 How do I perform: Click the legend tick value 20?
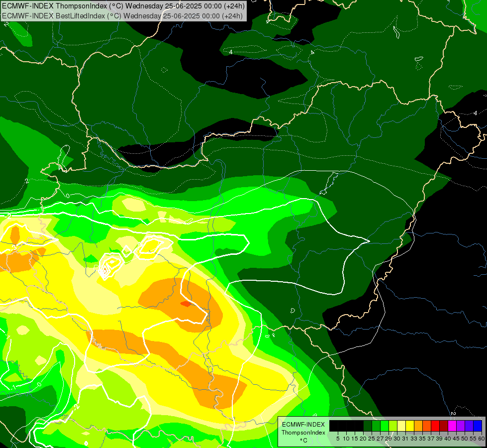coord(363,439)
